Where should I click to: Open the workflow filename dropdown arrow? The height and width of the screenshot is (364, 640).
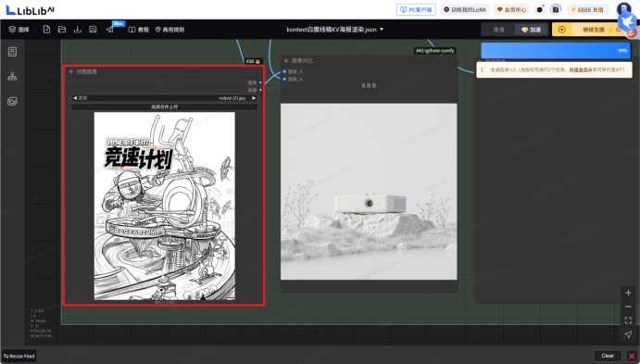coord(382,30)
